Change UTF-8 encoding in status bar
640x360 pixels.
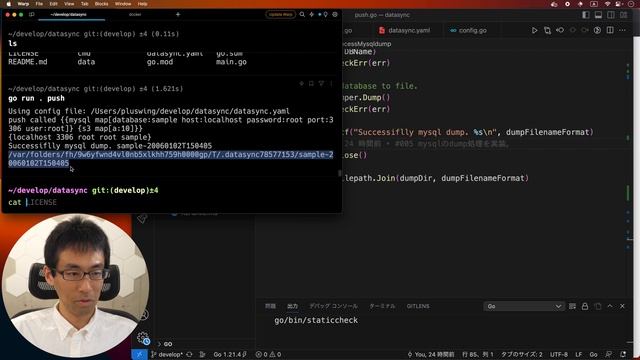click(x=559, y=355)
